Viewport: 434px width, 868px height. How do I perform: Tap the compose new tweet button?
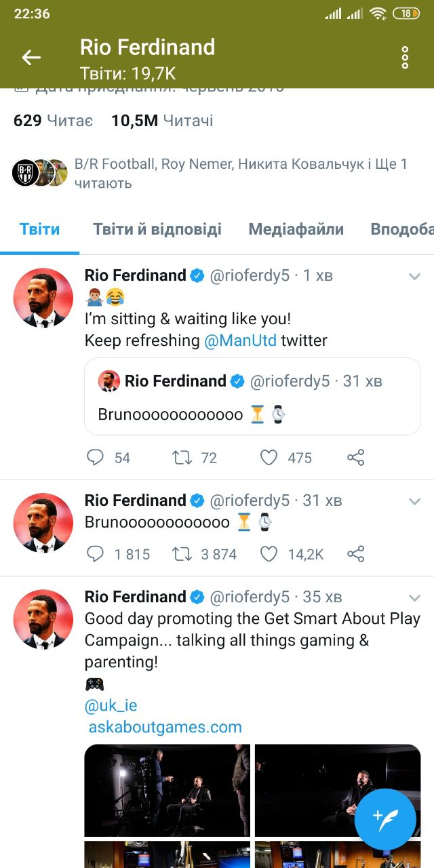tap(385, 819)
